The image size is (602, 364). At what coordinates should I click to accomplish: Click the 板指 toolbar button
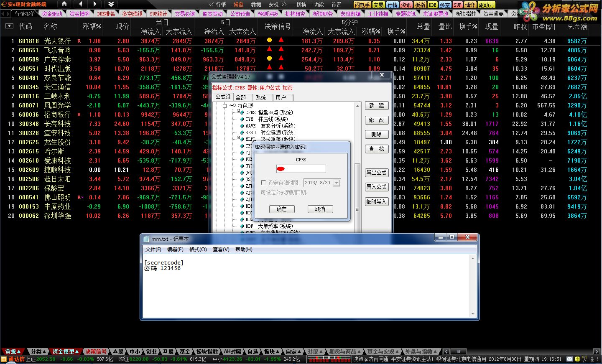(420, 5)
